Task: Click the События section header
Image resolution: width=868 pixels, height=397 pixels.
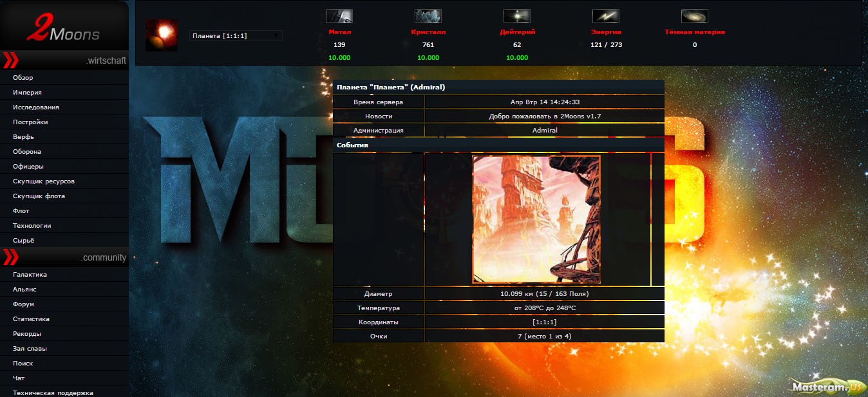Action: pos(498,145)
